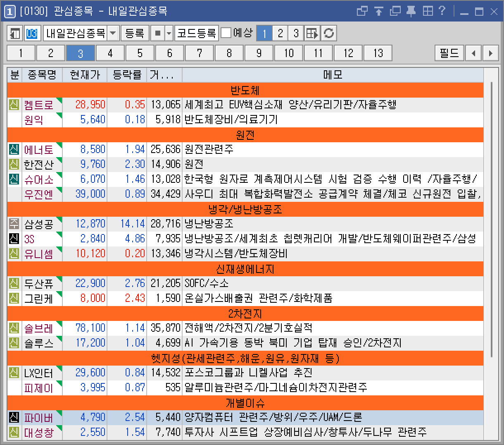This screenshot has height=445, width=504.
Task: Click the 필드 button
Action: coord(449,53)
